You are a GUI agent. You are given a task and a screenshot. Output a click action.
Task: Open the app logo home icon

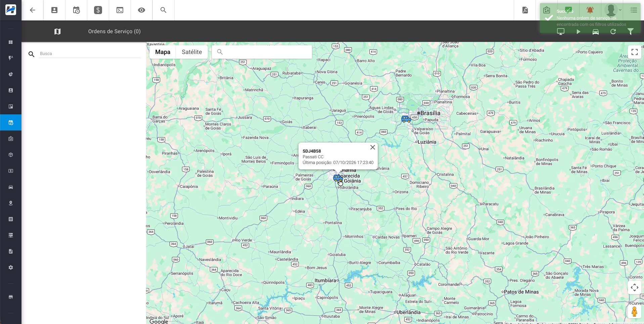(x=11, y=10)
